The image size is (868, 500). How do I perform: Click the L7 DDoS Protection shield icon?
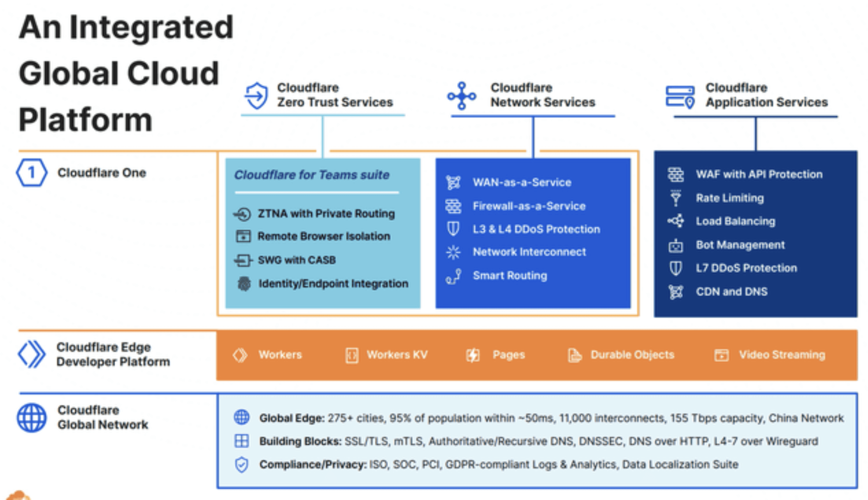[x=676, y=268]
